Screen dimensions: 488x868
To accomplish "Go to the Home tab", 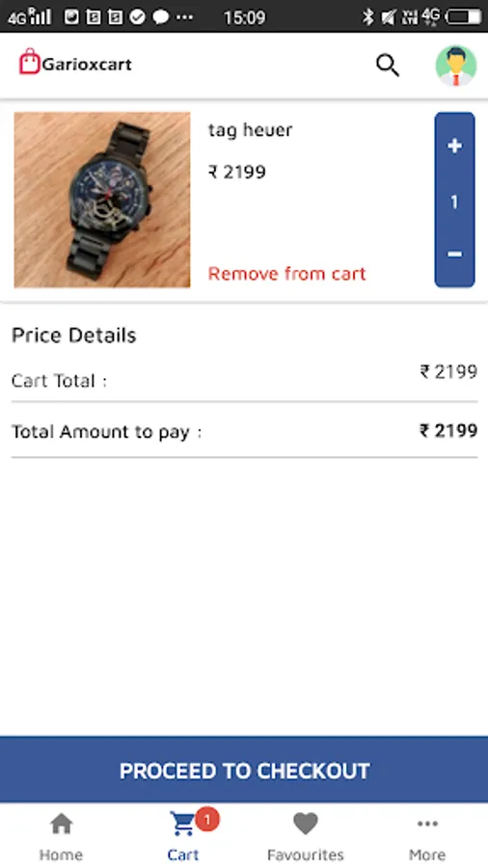I will 61,837.
